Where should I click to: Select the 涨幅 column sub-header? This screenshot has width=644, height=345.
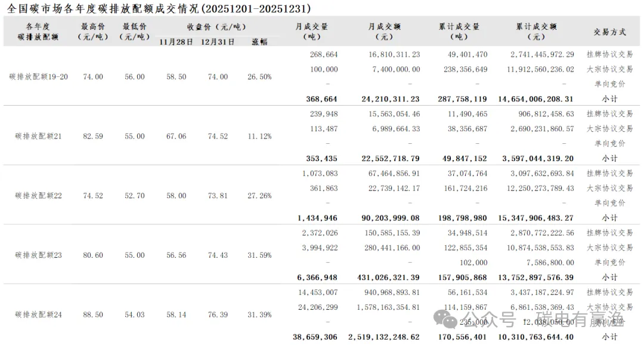(x=259, y=42)
